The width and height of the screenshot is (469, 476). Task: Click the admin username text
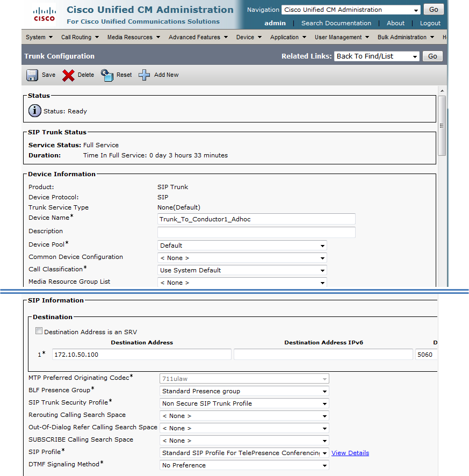(x=275, y=23)
